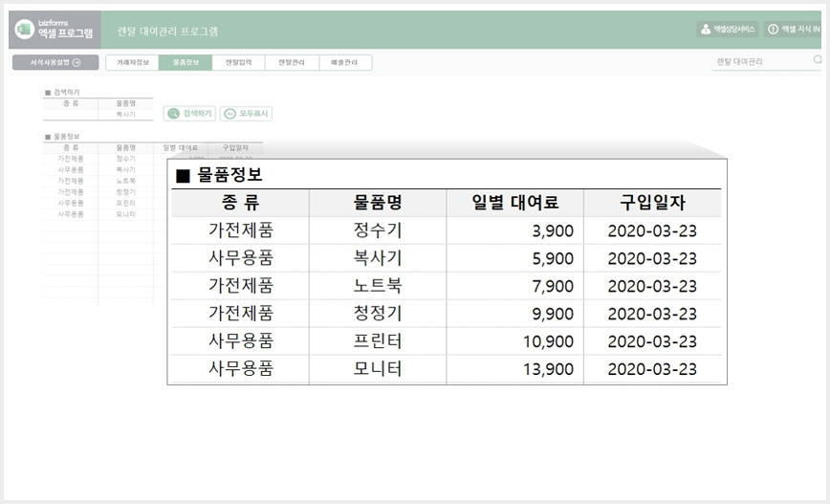Click the arrow icon in 서식사용설명 button
Viewport: 830px width, 504px height.
pos(76,62)
